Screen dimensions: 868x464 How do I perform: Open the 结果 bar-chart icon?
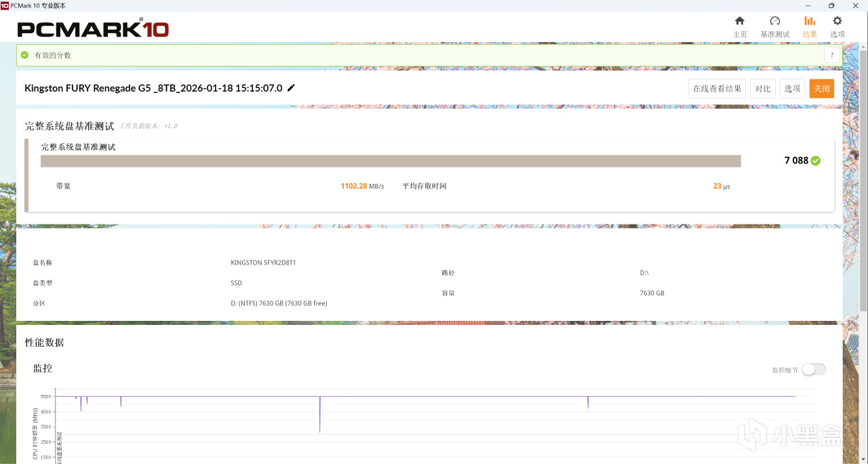pyautogui.click(x=810, y=21)
